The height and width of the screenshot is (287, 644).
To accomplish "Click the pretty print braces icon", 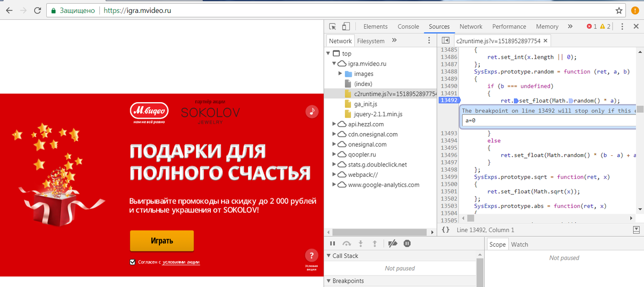I will click(445, 229).
